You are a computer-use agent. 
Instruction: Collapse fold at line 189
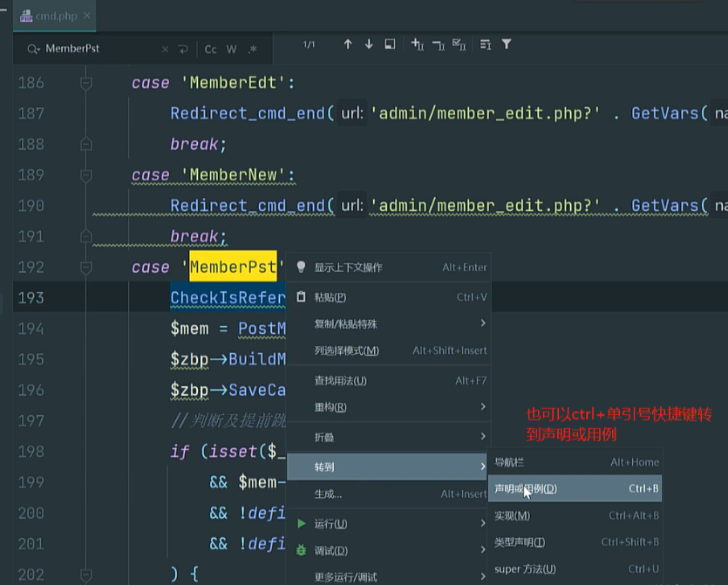click(x=86, y=175)
